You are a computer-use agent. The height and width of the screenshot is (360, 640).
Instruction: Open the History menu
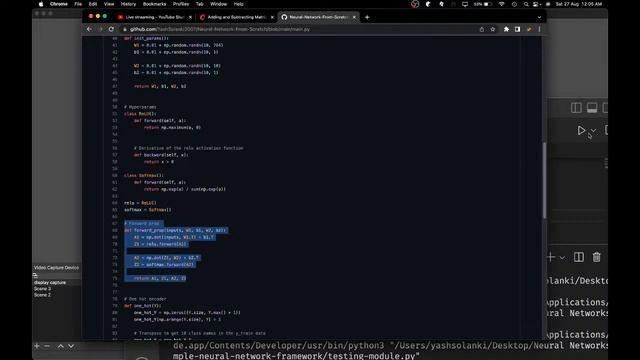128,4
